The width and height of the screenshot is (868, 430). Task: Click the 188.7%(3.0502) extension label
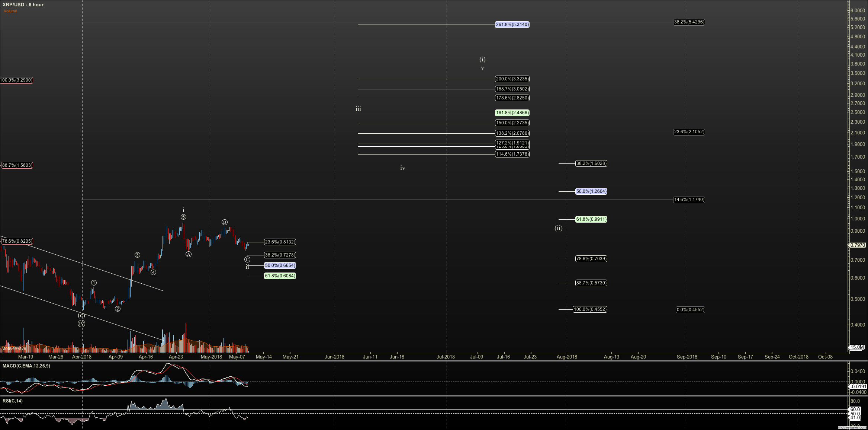(x=512, y=89)
